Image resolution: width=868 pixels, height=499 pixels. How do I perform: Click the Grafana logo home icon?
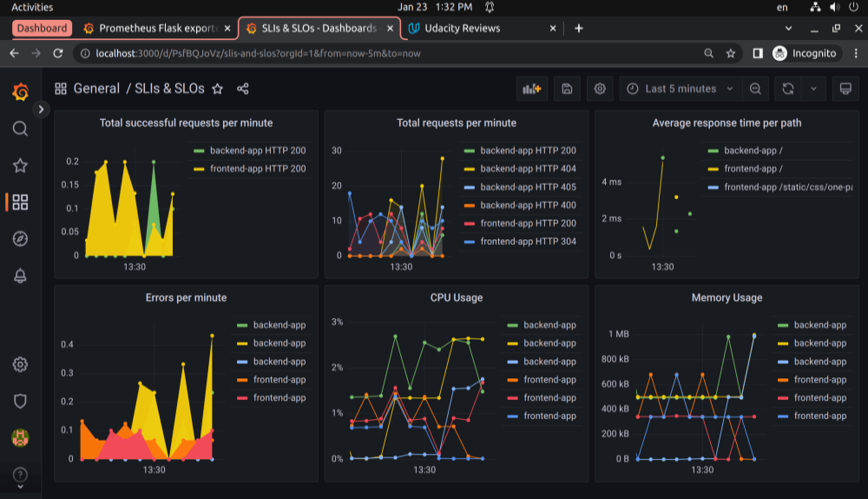[x=20, y=91]
